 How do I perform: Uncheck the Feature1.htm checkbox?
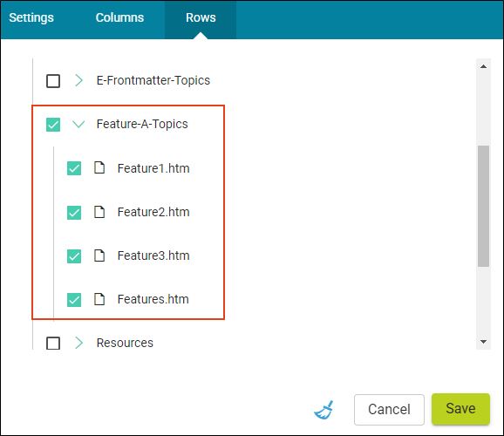74,168
